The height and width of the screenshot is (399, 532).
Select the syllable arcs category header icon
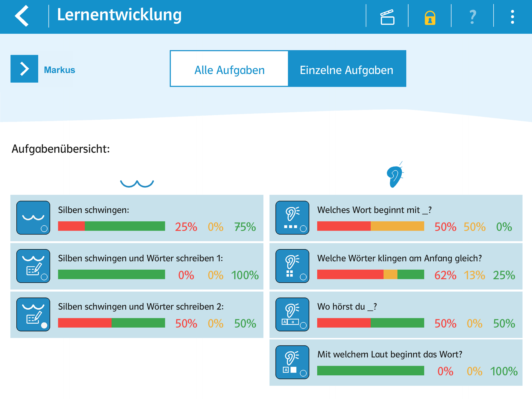point(137,183)
